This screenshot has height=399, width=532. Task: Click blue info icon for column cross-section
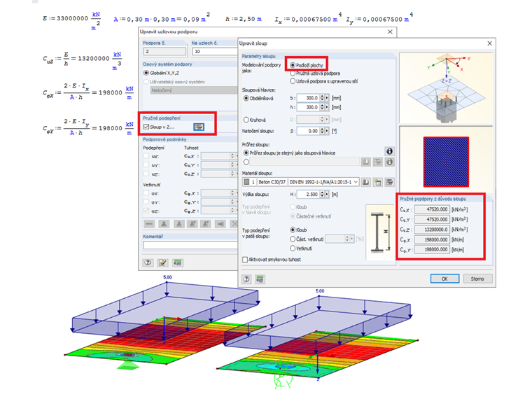[389, 151]
